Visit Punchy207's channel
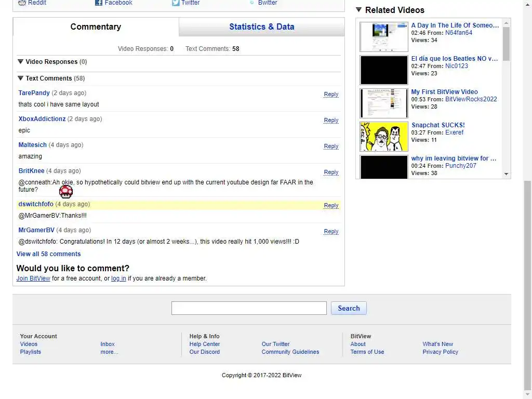 click(461, 166)
